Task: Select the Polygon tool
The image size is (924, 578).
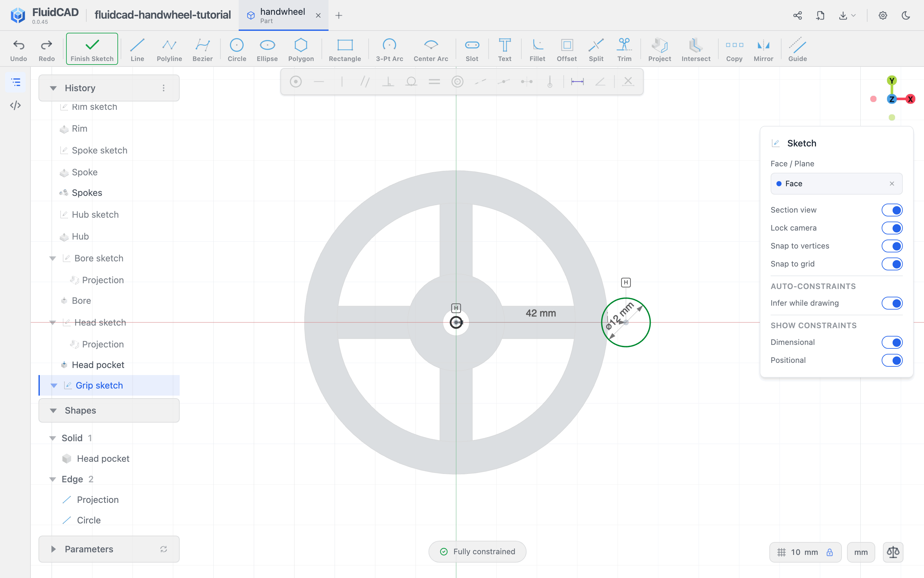Action: [301, 49]
